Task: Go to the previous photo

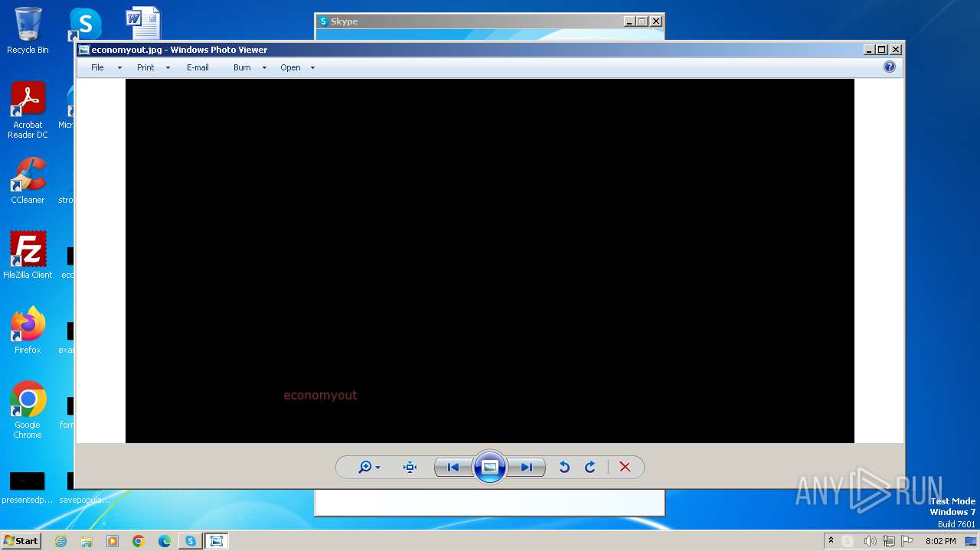Action: (x=453, y=468)
